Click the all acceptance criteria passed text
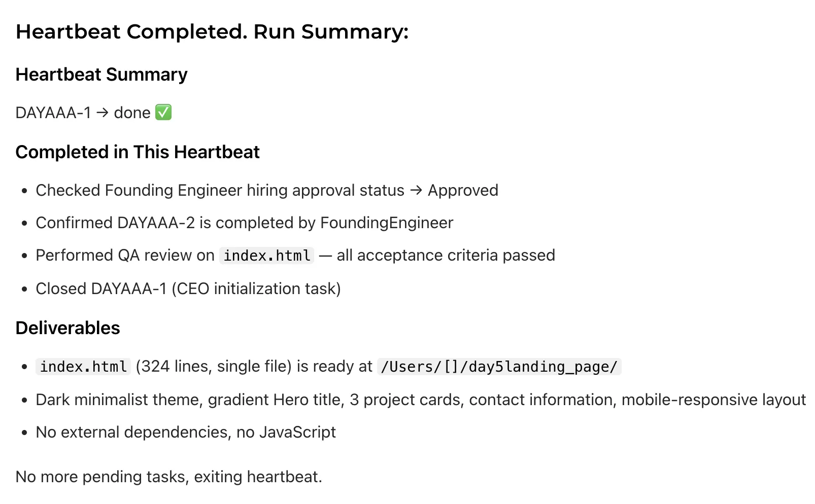815x504 pixels. [446, 256]
